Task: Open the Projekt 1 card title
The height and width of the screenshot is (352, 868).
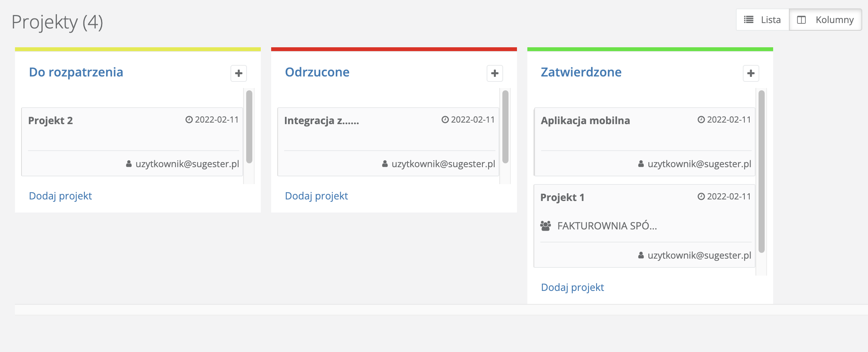Action: tap(562, 198)
